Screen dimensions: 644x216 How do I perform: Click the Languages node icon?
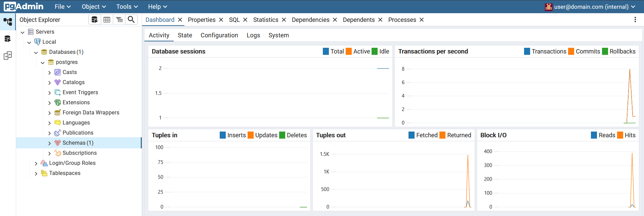coord(57,122)
